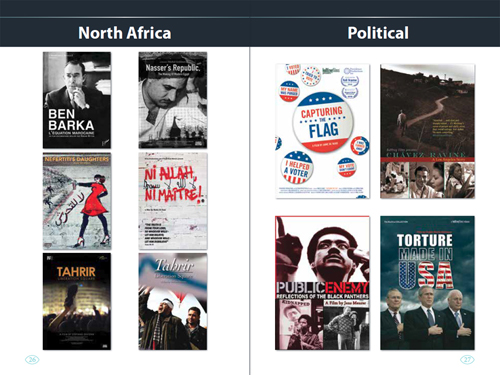Select the dark TAHRIR Liberation Square poster
Screen dimensions: 500x375
[x=77, y=301]
